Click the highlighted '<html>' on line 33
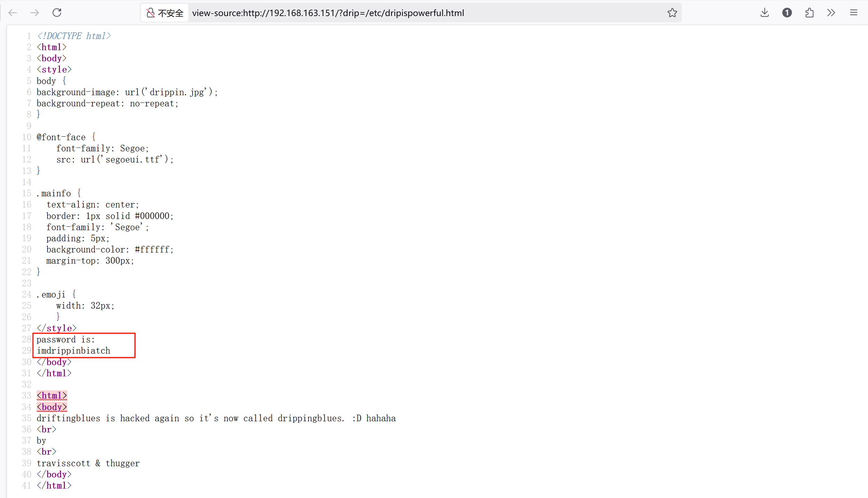 tap(52, 395)
